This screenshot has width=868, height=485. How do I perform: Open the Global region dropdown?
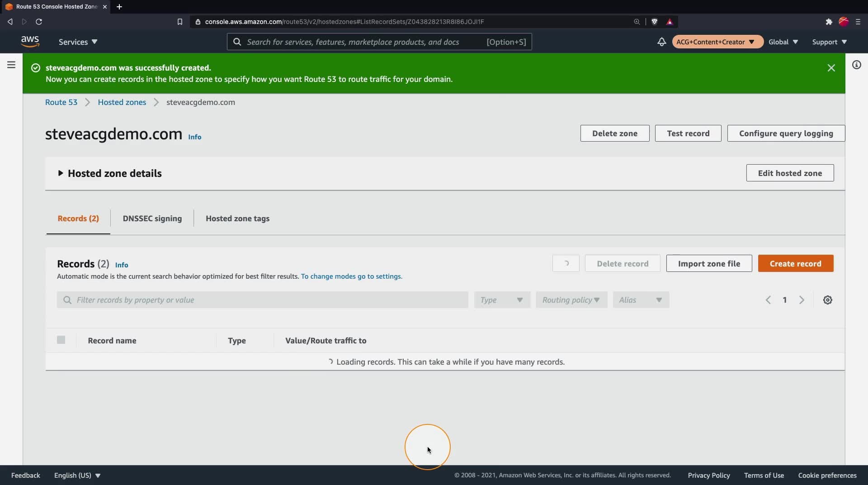click(x=783, y=42)
